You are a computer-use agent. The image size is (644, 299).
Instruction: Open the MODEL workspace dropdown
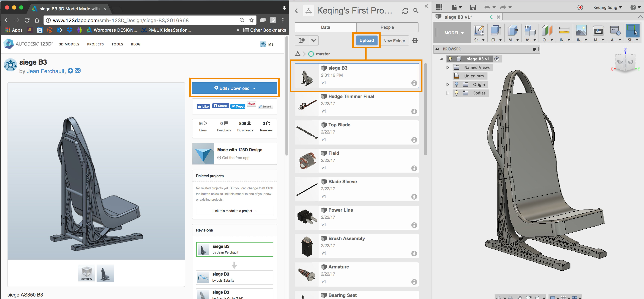[454, 33]
